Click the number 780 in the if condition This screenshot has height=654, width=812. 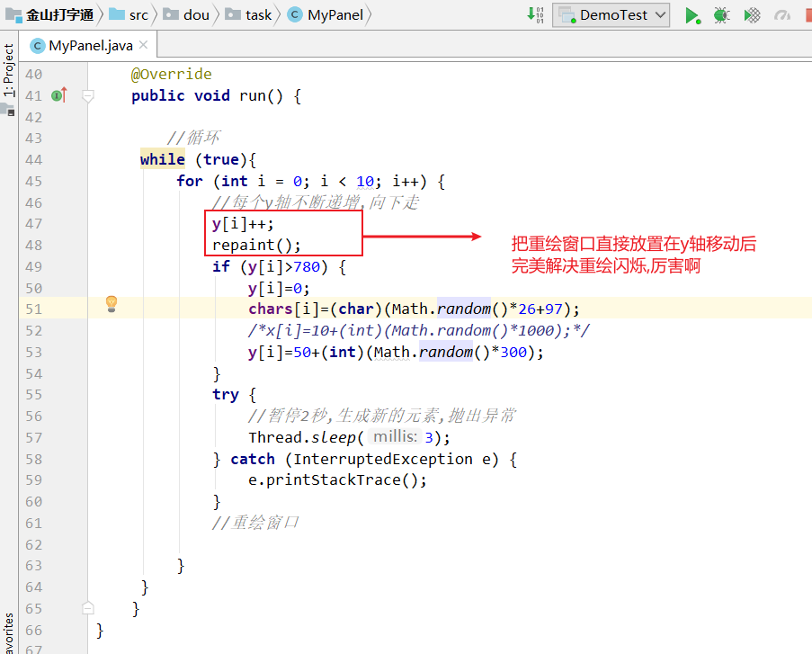pos(307,267)
